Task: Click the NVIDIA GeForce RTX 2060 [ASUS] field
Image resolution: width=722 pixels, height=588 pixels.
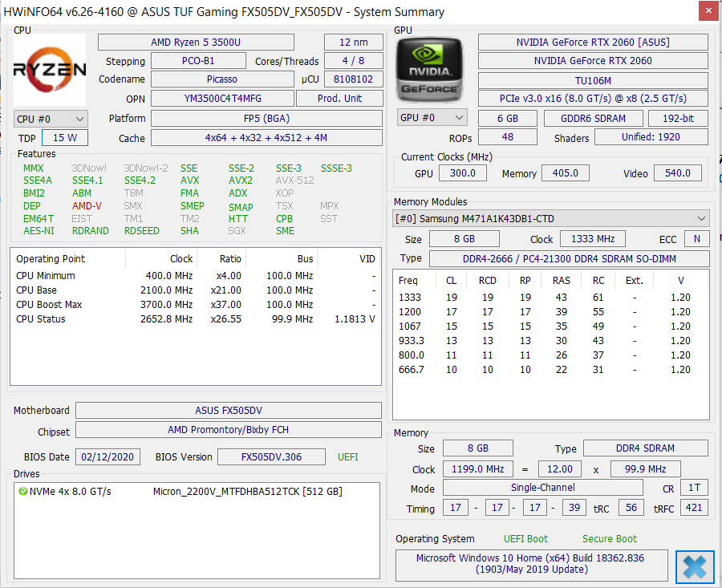Action: pyautogui.click(x=593, y=43)
